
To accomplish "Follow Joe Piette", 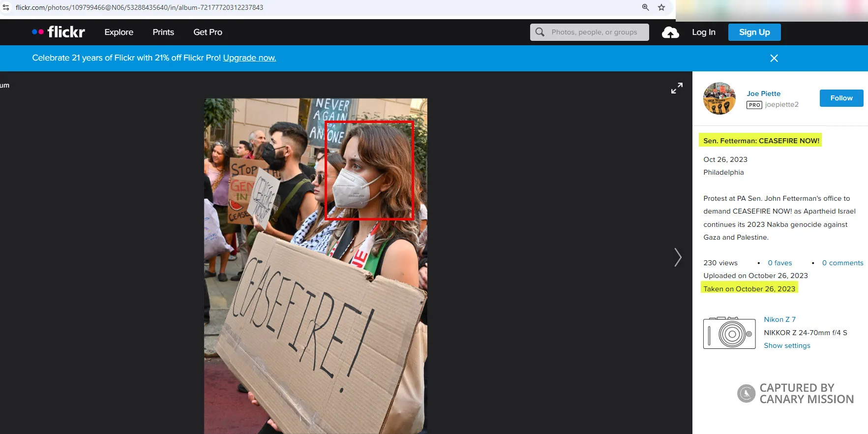I will 841,98.
